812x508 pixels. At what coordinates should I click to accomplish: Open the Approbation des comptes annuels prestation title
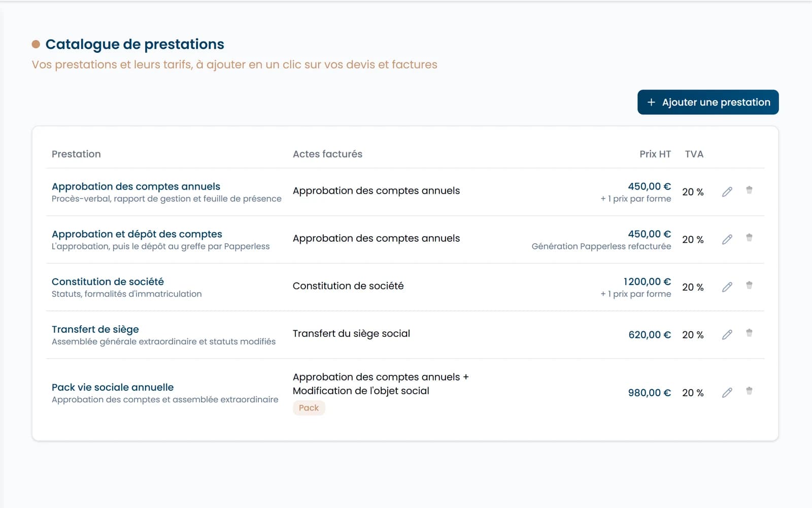(136, 186)
